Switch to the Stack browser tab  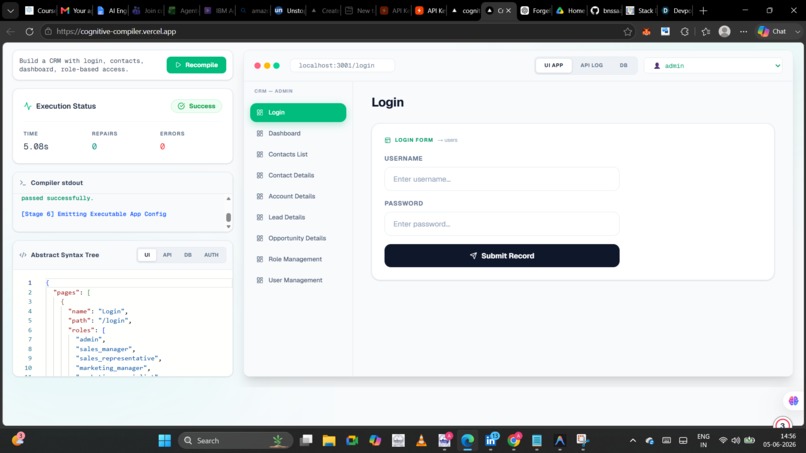(x=639, y=10)
